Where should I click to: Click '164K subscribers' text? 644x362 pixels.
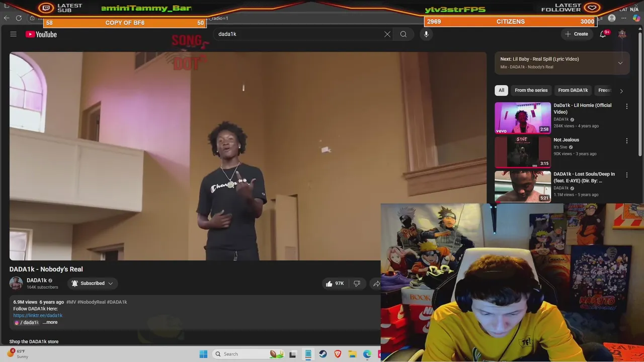tap(42, 287)
